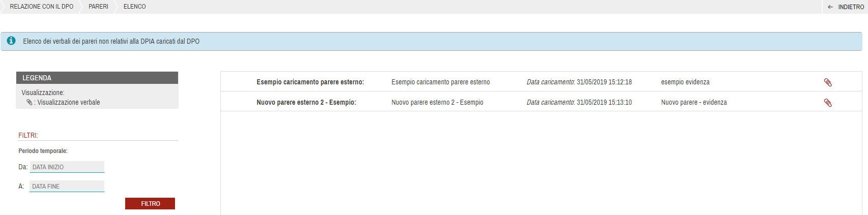868x215 pixels.
Task: Click the date 31/05/2019 15:12:18
Action: (604, 82)
